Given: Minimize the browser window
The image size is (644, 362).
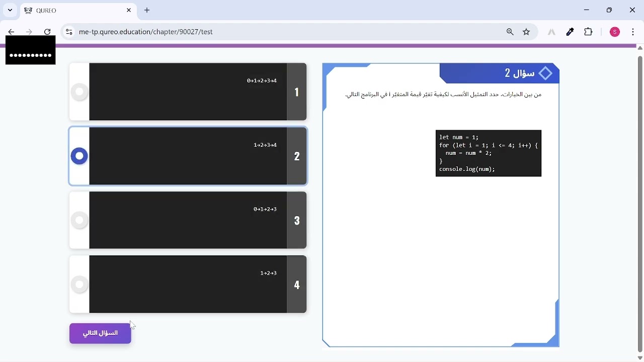Looking at the screenshot, I should (587, 10).
